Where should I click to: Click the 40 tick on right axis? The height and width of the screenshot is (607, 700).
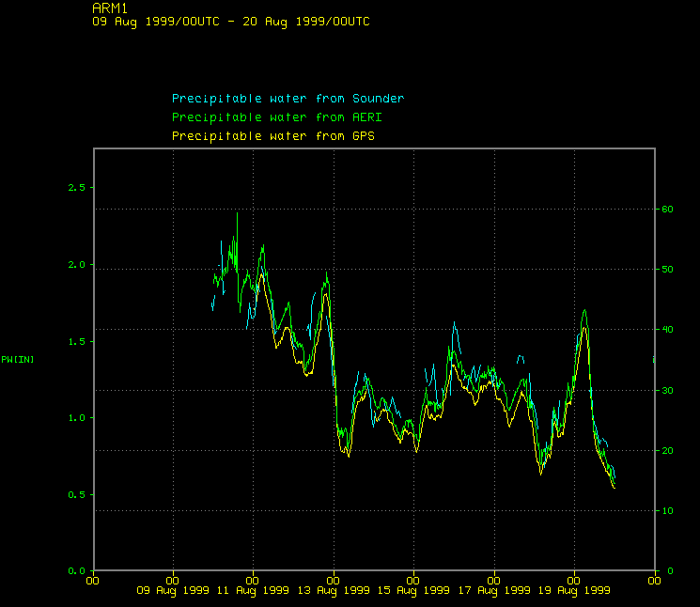click(668, 330)
